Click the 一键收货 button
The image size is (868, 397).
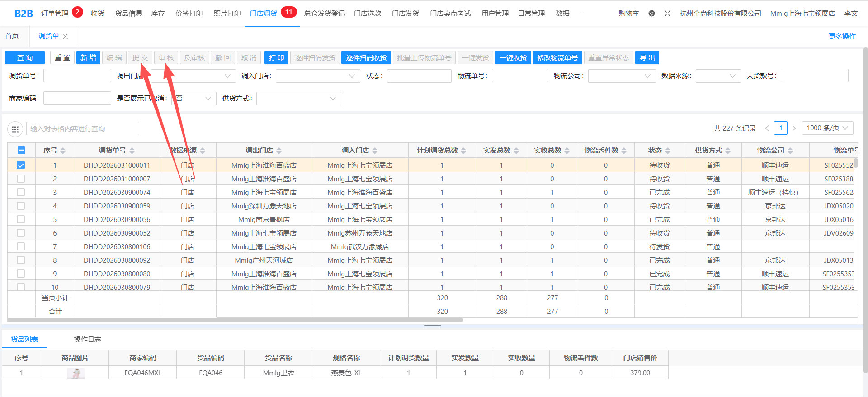[513, 58]
